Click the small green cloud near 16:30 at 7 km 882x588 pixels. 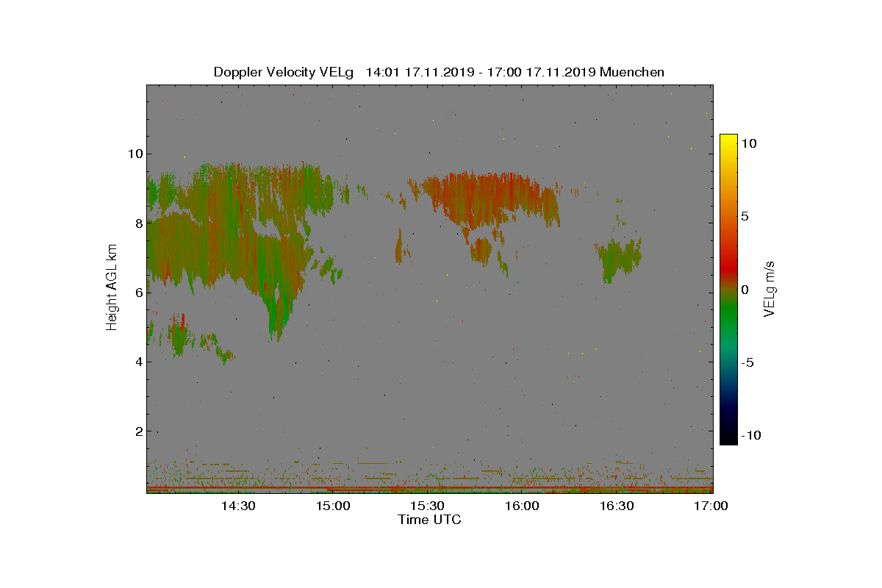click(x=620, y=258)
